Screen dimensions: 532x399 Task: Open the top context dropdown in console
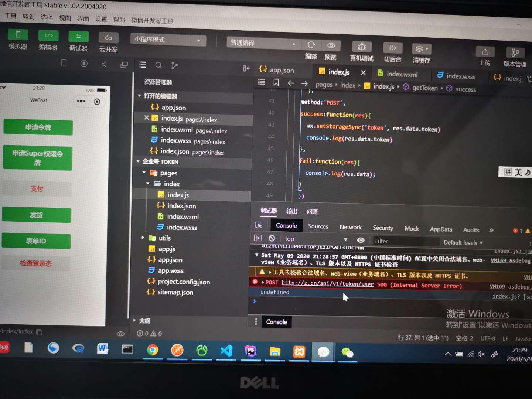pos(316,239)
